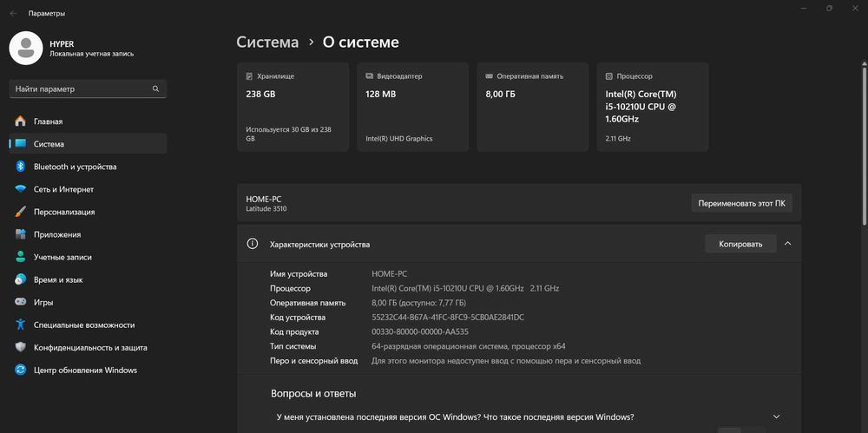Click the Перо и сенсорный ввод label
The height and width of the screenshot is (433, 868).
pos(314,360)
